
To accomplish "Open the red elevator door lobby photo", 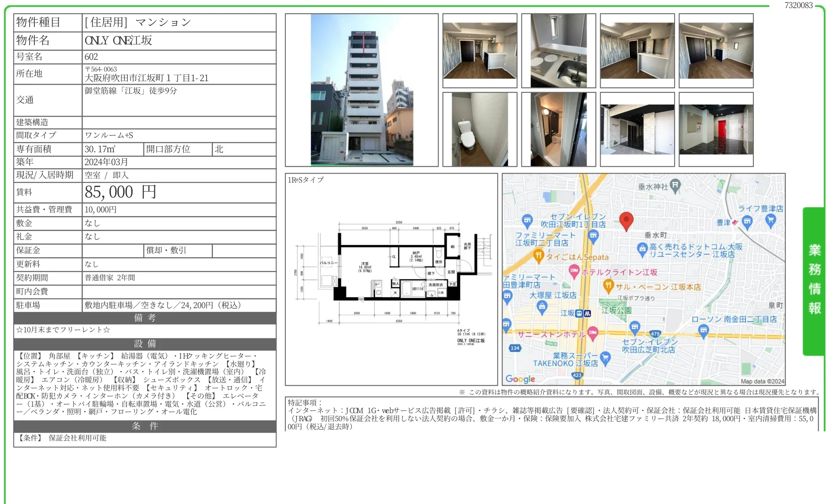I will [716, 129].
